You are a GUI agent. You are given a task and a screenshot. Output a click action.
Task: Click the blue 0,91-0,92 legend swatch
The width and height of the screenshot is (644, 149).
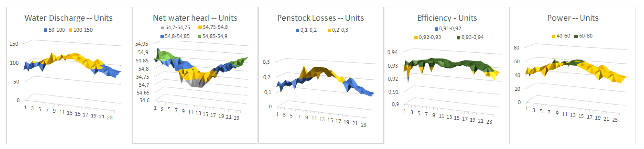coord(436,29)
